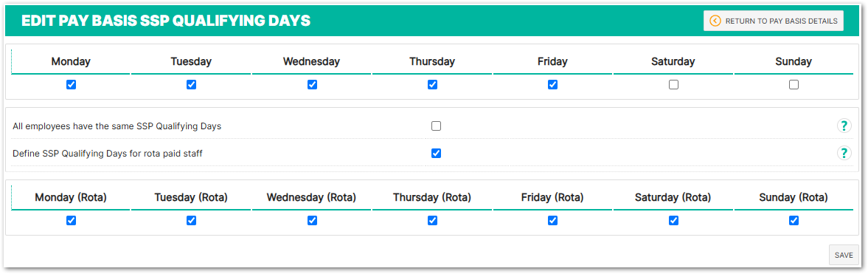This screenshot has height=274, width=868.
Task: Uncheck the Thursday checkbox
Action: pyautogui.click(x=432, y=85)
